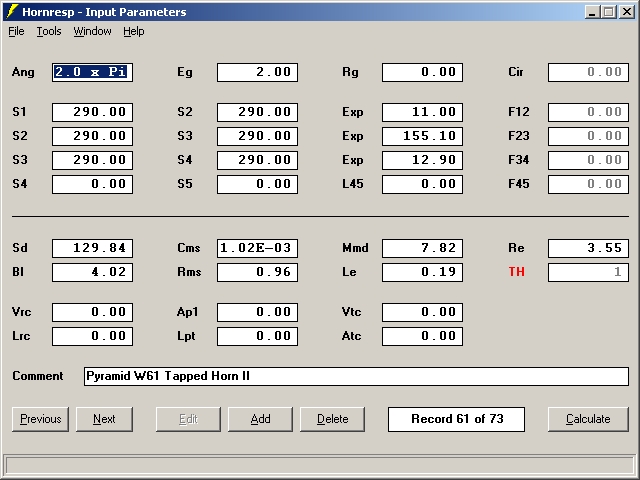The image size is (640, 480).
Task: Minimize the Hornresp window
Action: point(592,12)
